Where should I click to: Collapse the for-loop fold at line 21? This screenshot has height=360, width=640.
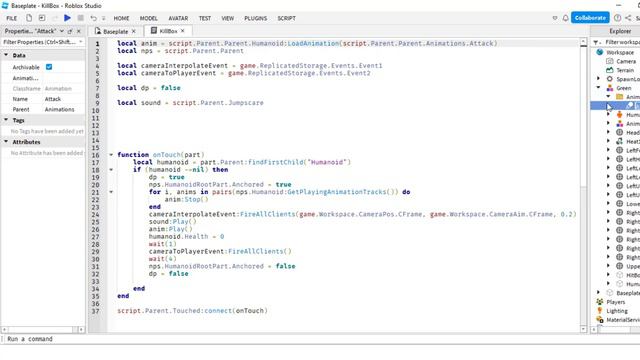pos(111,192)
